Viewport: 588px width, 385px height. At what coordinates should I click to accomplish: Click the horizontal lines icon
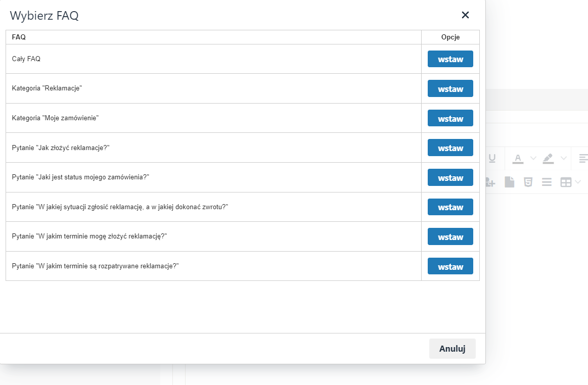tap(547, 182)
